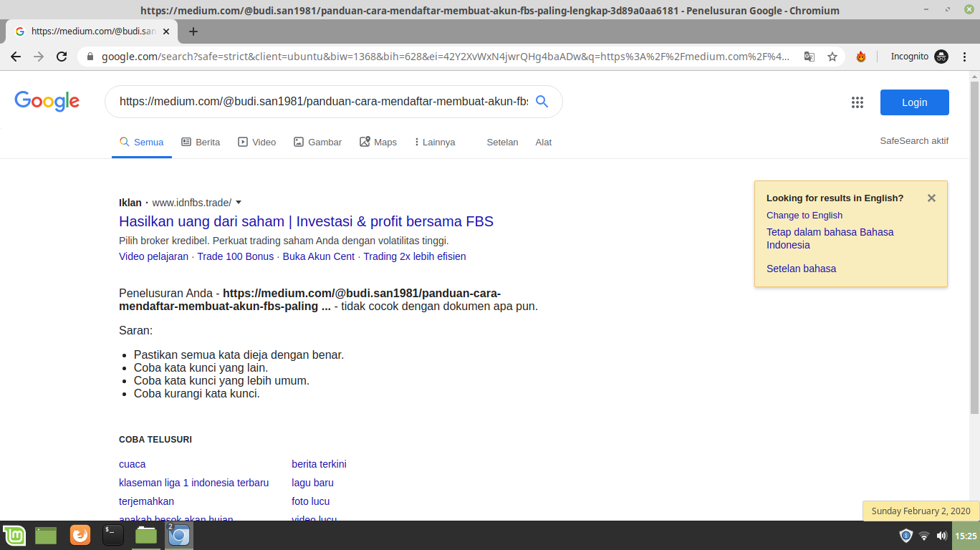The height and width of the screenshot is (550, 980).
Task: Bookmark page with the star icon
Action: coord(832,57)
